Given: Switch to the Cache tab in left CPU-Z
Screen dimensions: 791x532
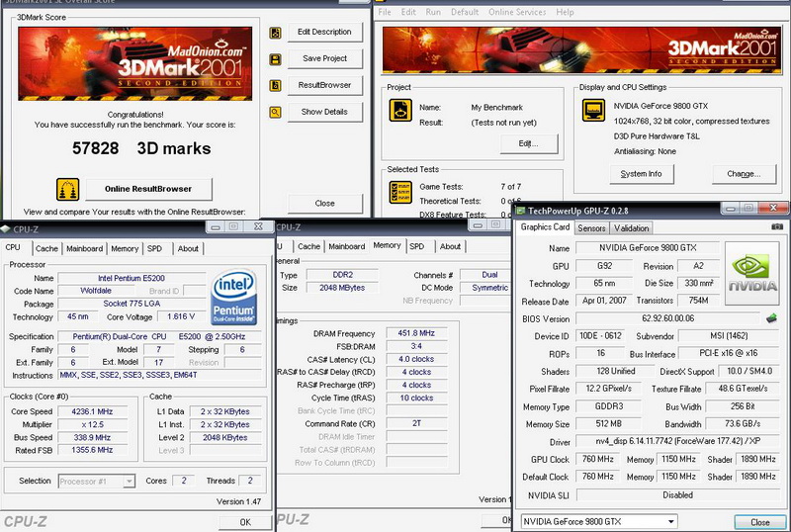Looking at the screenshot, I should tap(46, 248).
